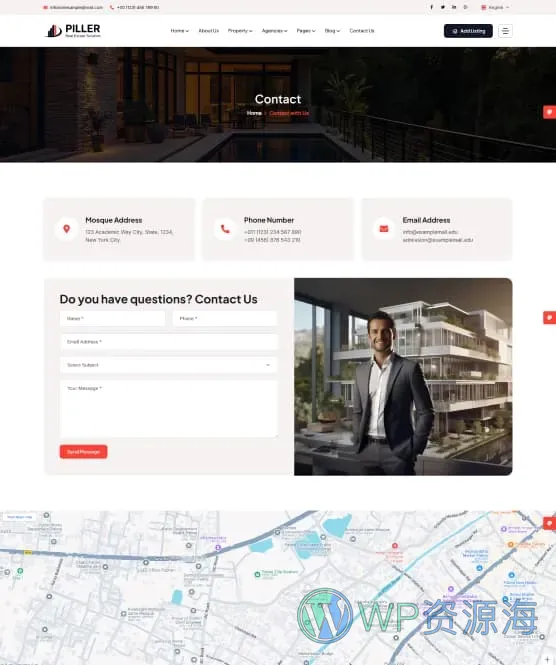The image size is (556, 665).
Task: Follow the Home breadcrumb link
Action: coord(254,113)
